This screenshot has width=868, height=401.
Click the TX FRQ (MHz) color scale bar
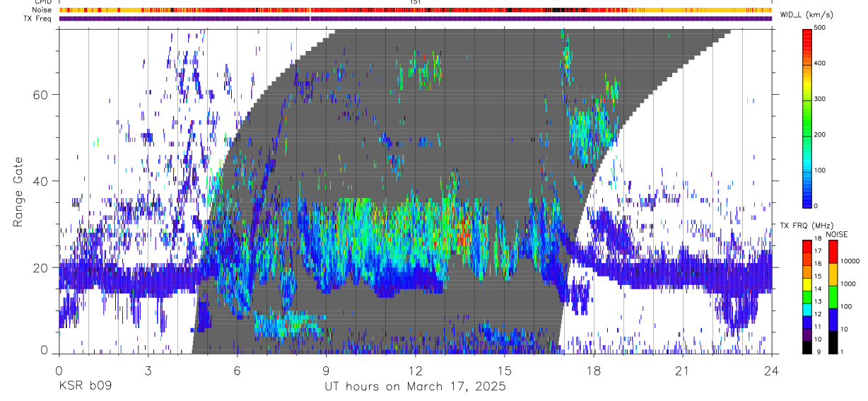(807, 297)
